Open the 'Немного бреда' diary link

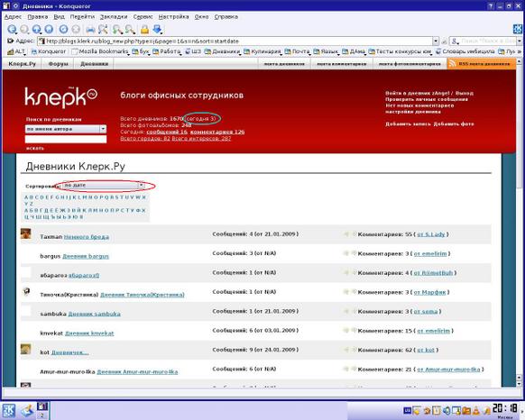click(x=87, y=237)
